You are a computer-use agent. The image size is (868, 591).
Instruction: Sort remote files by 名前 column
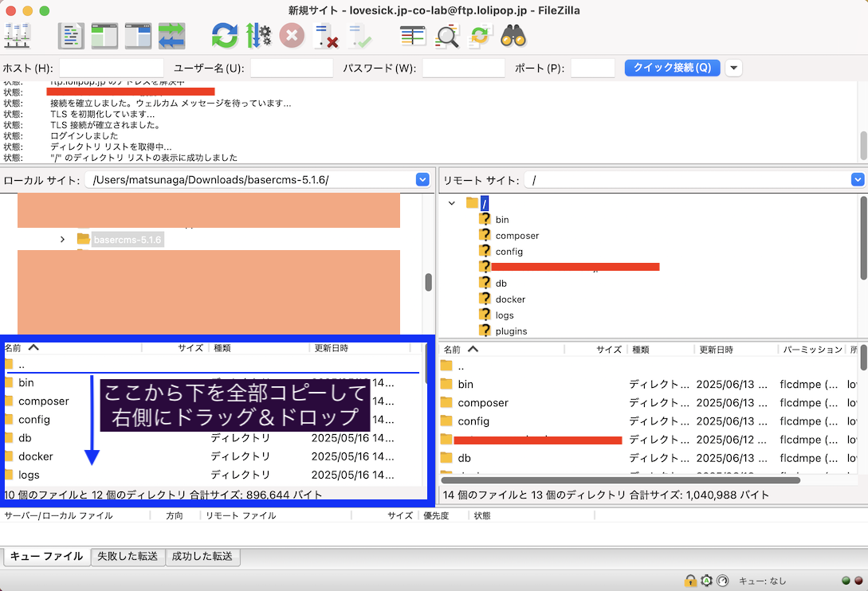coord(503,350)
